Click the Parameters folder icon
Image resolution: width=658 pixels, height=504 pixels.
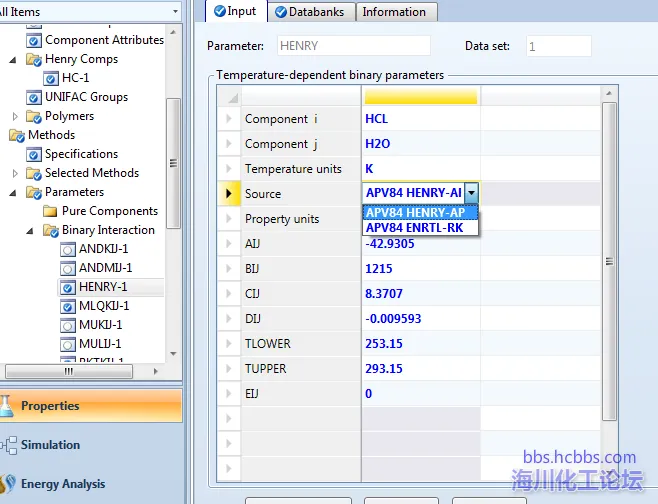(34, 192)
